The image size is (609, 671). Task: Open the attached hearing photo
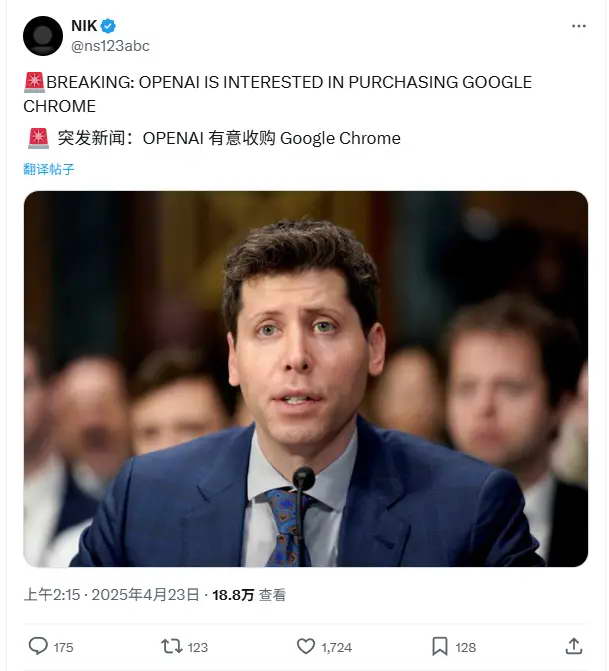pos(306,379)
